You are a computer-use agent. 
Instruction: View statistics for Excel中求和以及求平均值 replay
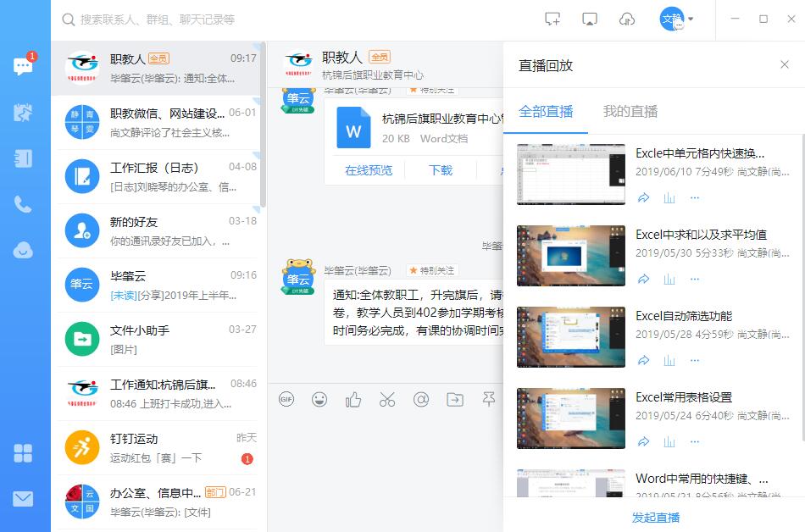(669, 279)
